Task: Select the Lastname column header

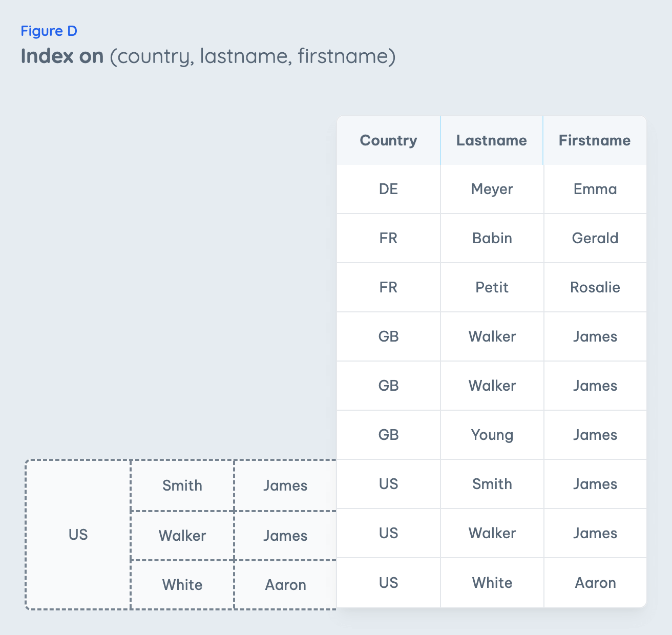Action: click(491, 140)
